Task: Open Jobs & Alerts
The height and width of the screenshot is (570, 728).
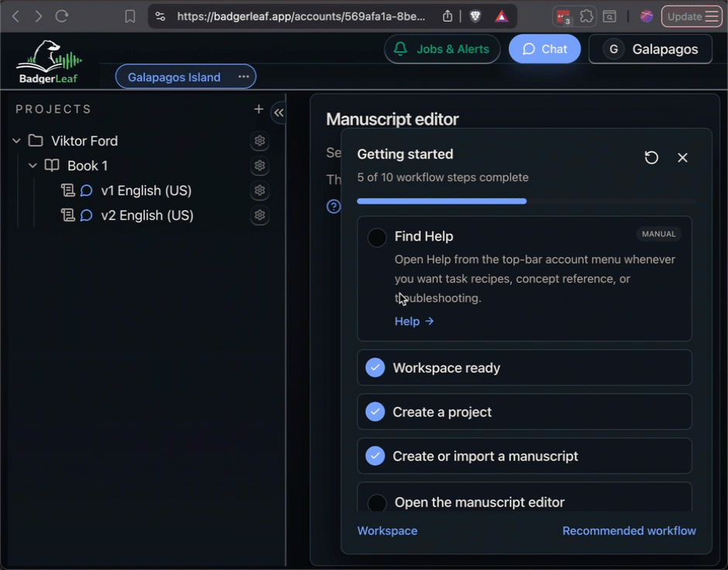Action: tap(442, 49)
